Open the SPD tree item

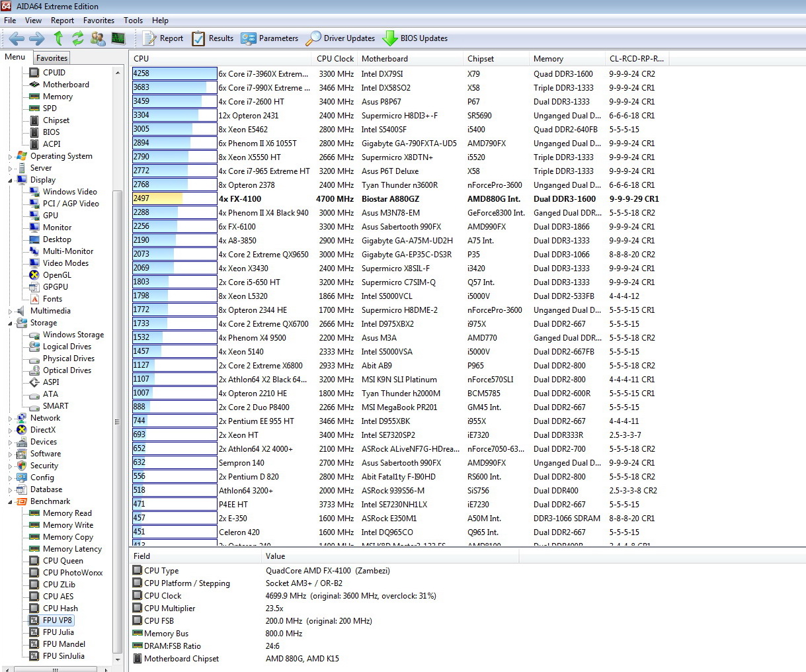click(50, 108)
